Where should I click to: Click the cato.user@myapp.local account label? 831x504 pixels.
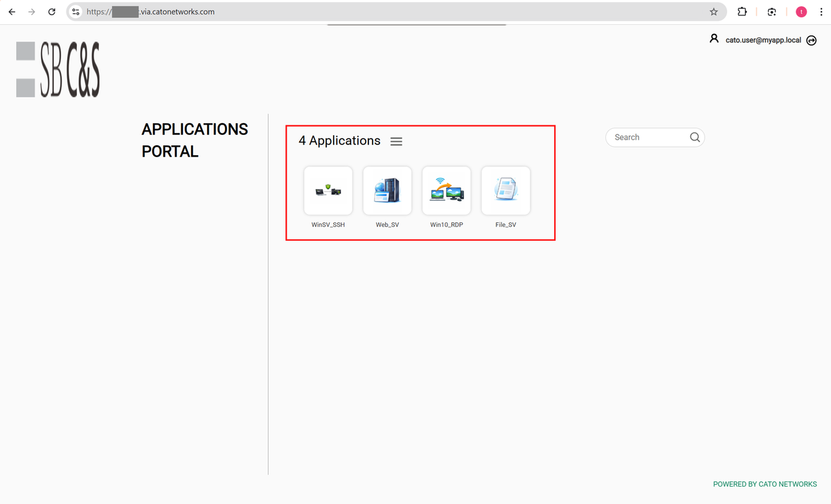tap(762, 40)
